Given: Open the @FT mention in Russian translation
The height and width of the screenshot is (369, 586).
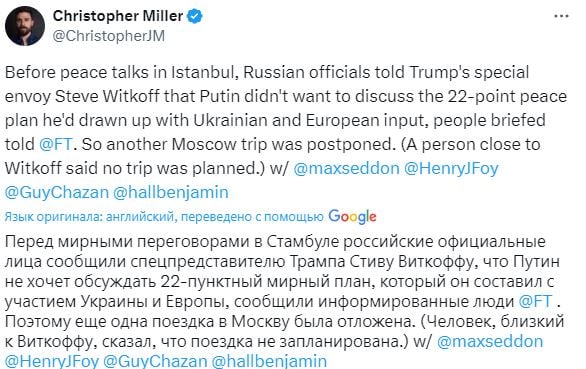Looking at the screenshot, I should click(x=536, y=301).
